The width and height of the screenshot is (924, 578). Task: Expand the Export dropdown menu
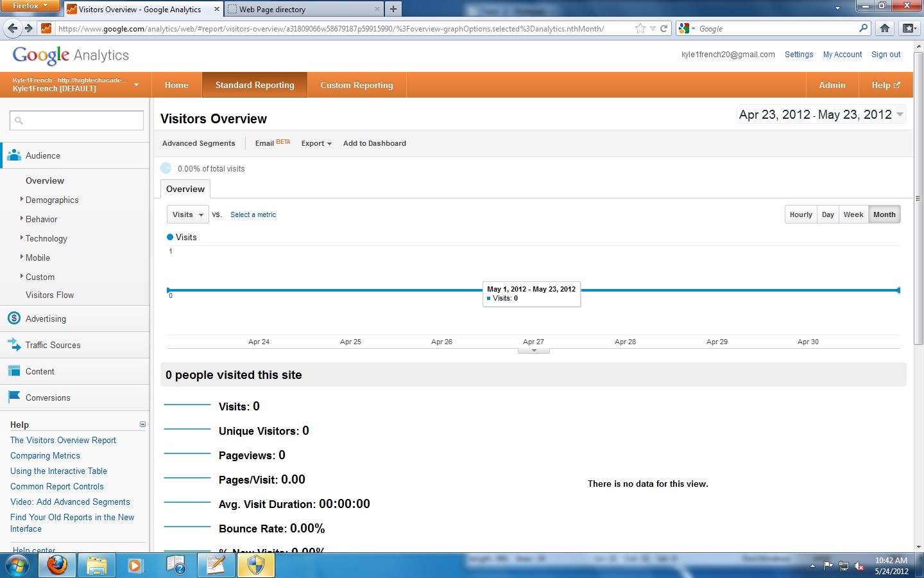pos(316,143)
